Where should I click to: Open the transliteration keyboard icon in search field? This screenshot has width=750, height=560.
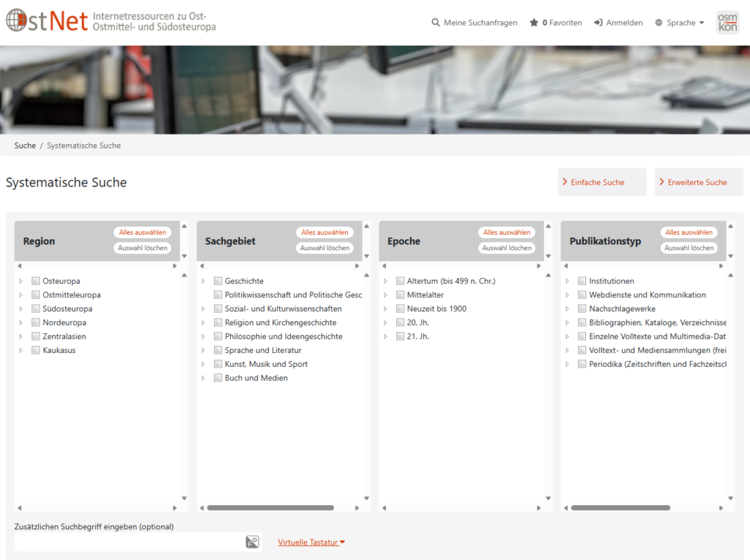pos(252,542)
